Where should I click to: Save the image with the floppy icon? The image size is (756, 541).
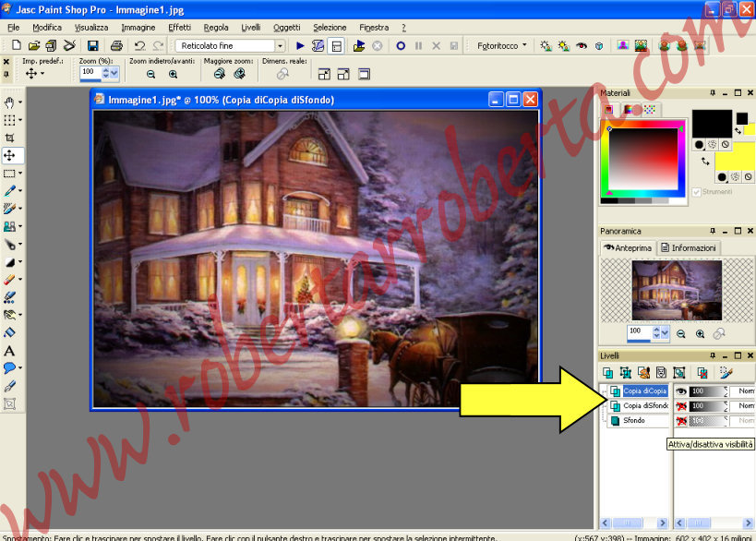[x=92, y=45]
